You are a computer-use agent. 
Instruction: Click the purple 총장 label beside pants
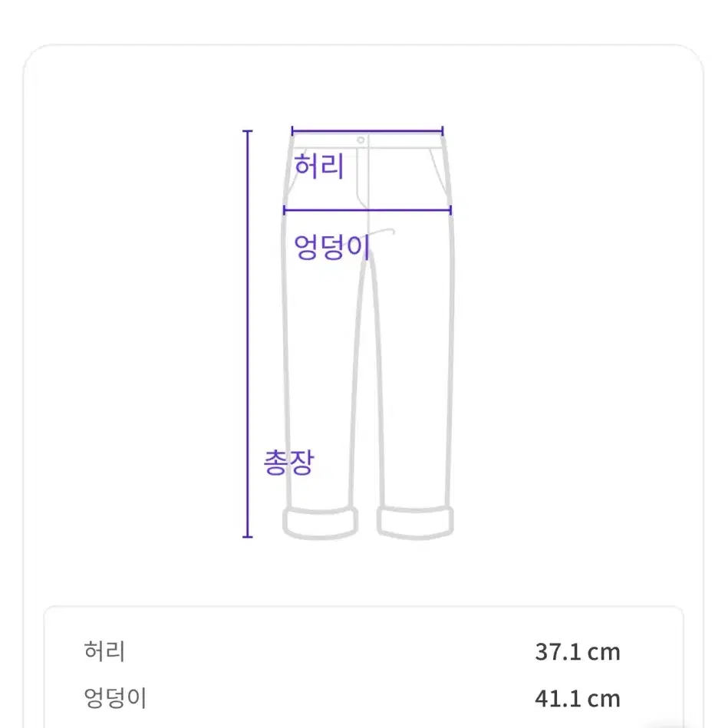[x=288, y=463]
